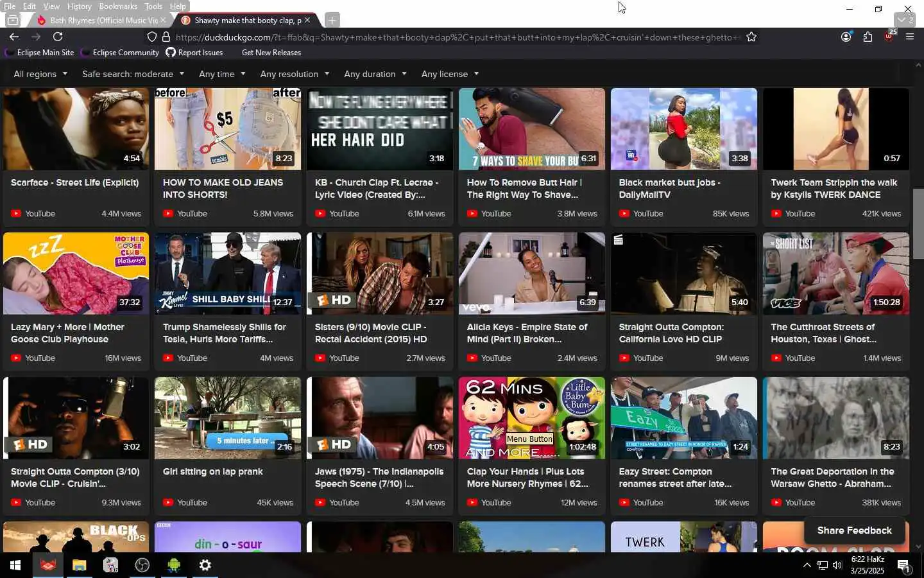Viewport: 924px width, 578px height.
Task: Open Eazy Street: Compton renames thumbnail
Action: coord(684,418)
